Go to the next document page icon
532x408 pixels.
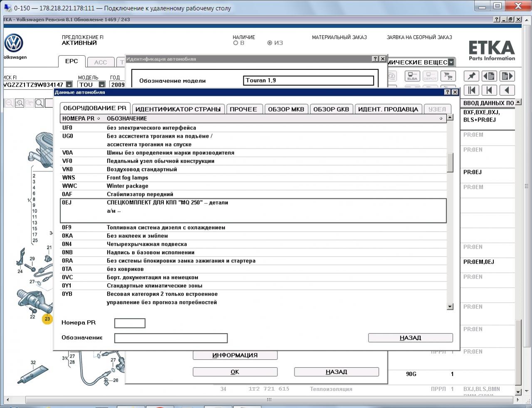[507, 76]
